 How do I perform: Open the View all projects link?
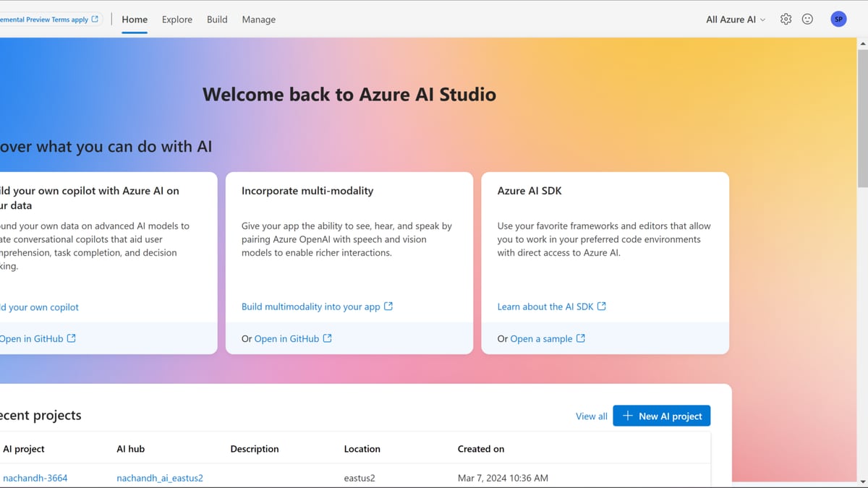[x=592, y=416]
